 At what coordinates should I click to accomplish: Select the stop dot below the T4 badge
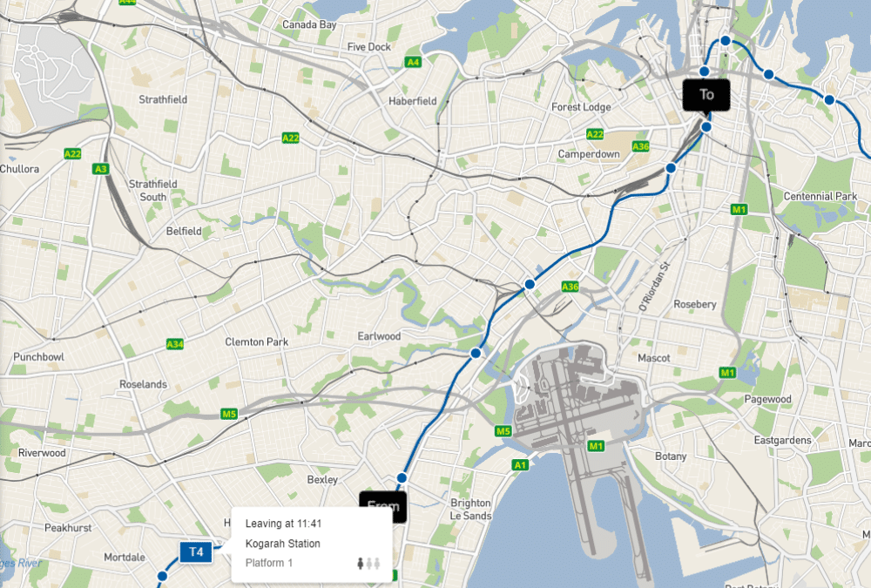tap(162, 577)
